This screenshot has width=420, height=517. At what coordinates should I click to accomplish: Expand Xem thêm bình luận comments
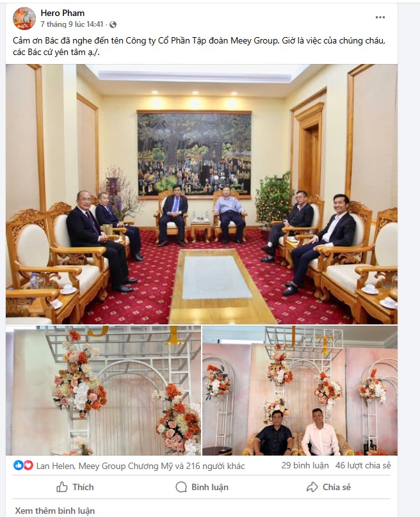[x=55, y=511]
